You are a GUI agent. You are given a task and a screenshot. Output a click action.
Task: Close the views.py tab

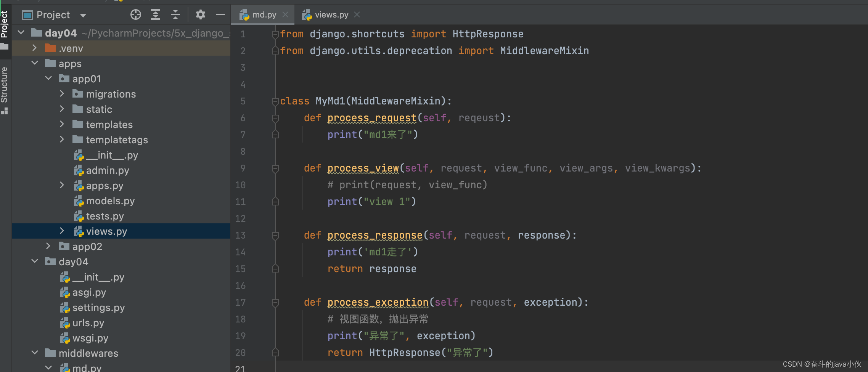357,14
